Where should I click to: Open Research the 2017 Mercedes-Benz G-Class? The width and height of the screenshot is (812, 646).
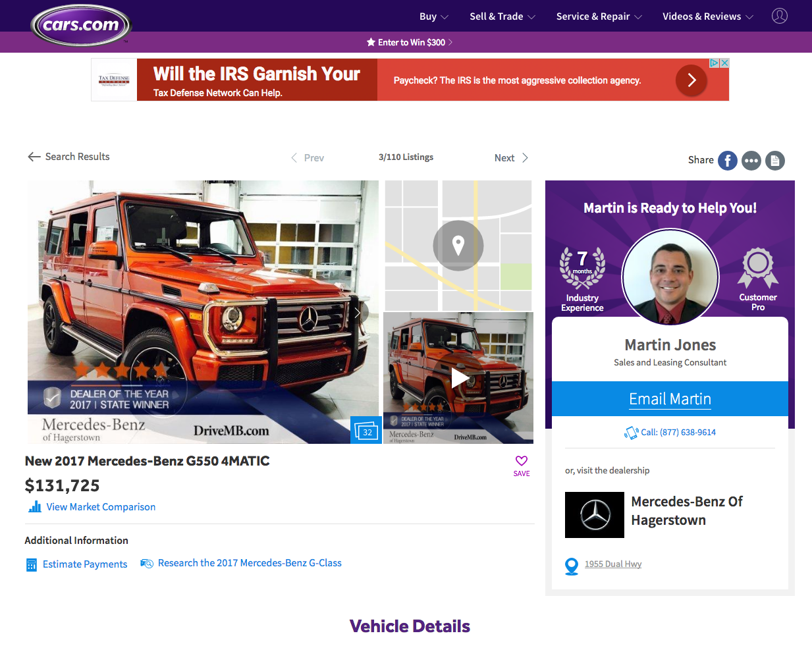(250, 563)
